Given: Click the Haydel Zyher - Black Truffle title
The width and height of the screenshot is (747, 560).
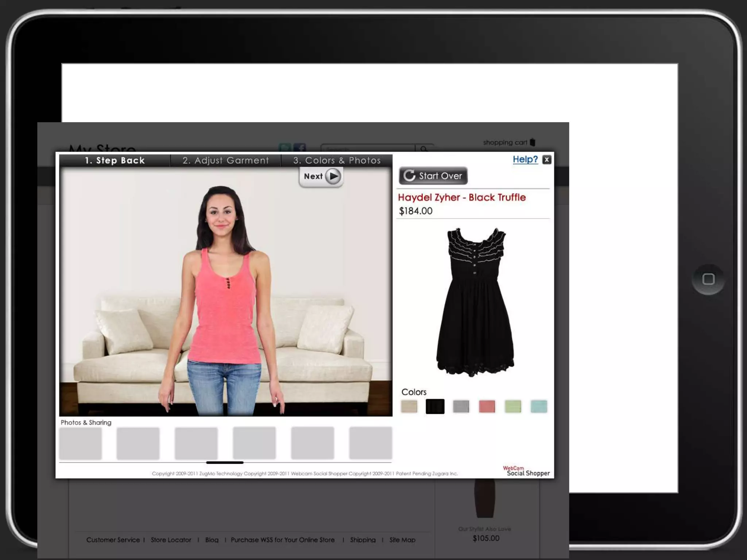Looking at the screenshot, I should point(461,198).
